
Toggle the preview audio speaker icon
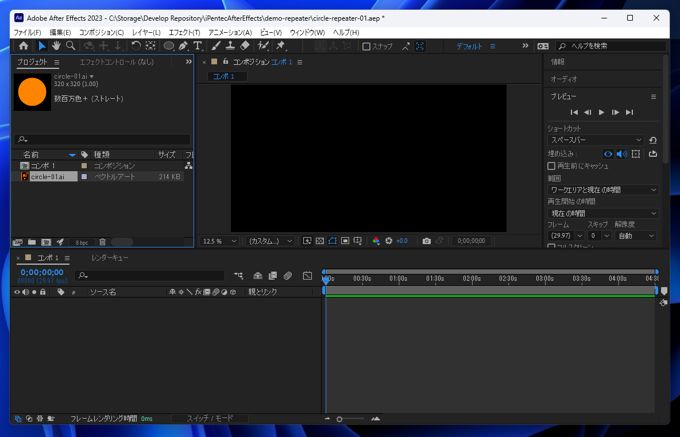coord(621,154)
